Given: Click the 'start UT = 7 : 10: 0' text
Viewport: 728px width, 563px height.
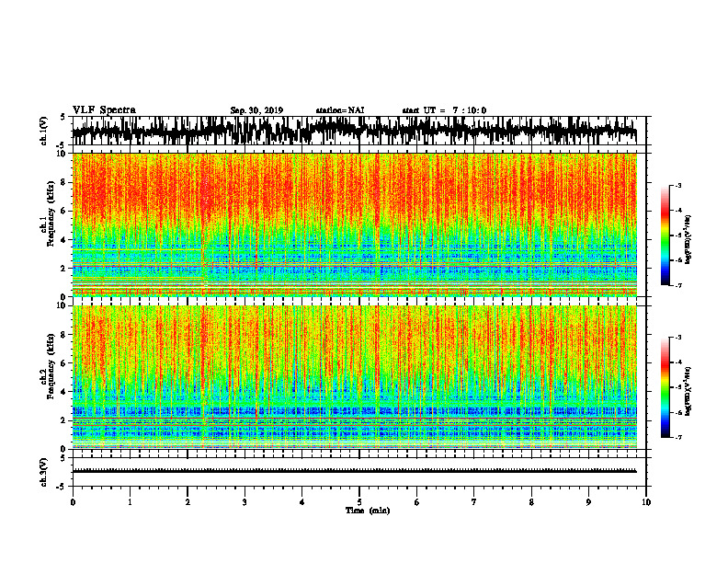Looking at the screenshot, I should (444, 110).
